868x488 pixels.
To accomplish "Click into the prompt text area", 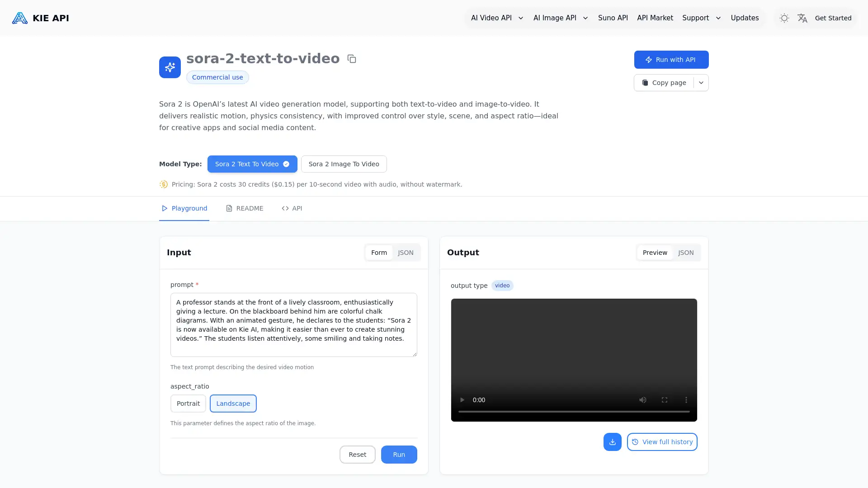I will pyautogui.click(x=293, y=324).
